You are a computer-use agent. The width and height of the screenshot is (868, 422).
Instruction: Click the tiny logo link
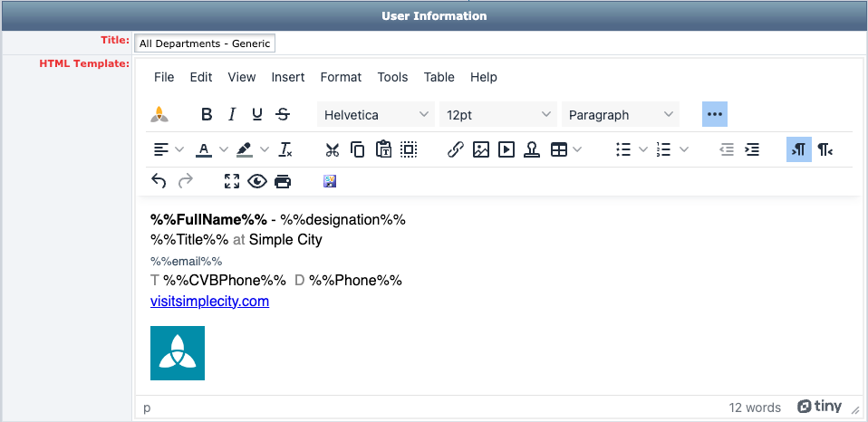(x=819, y=407)
